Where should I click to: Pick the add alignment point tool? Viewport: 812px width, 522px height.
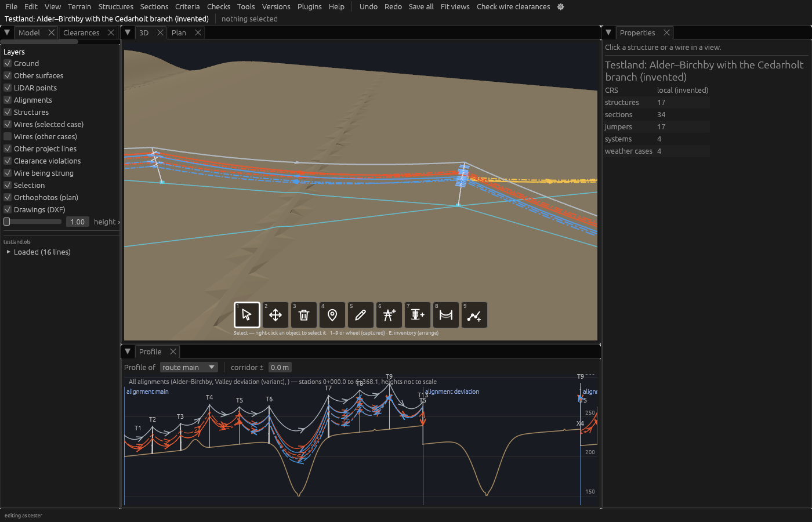(x=474, y=315)
